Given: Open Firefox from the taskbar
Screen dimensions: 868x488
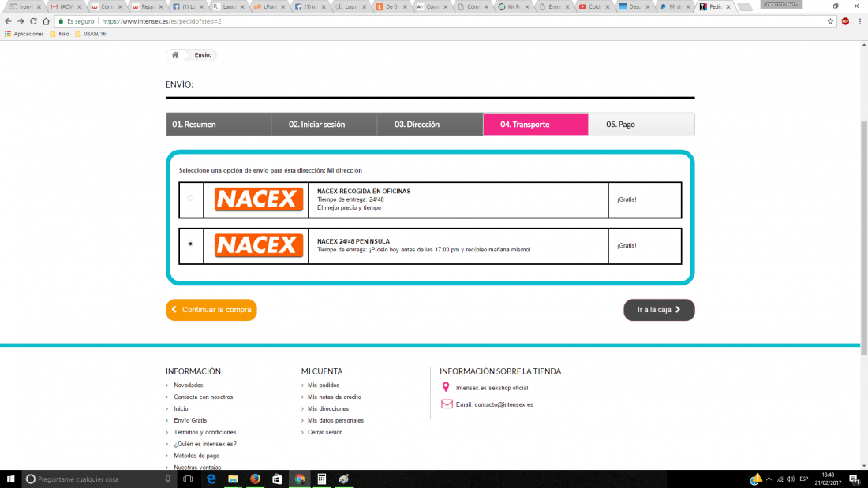Looking at the screenshot, I should pyautogui.click(x=255, y=479).
